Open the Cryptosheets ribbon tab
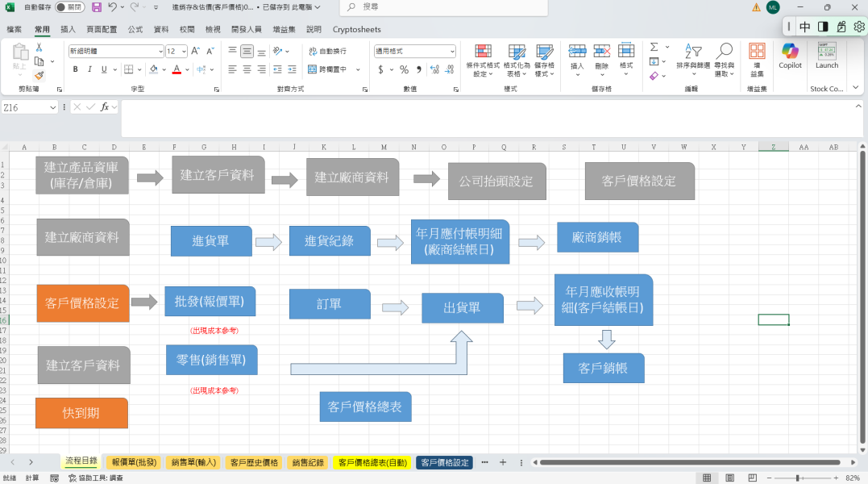The width and height of the screenshot is (868, 484). point(356,29)
